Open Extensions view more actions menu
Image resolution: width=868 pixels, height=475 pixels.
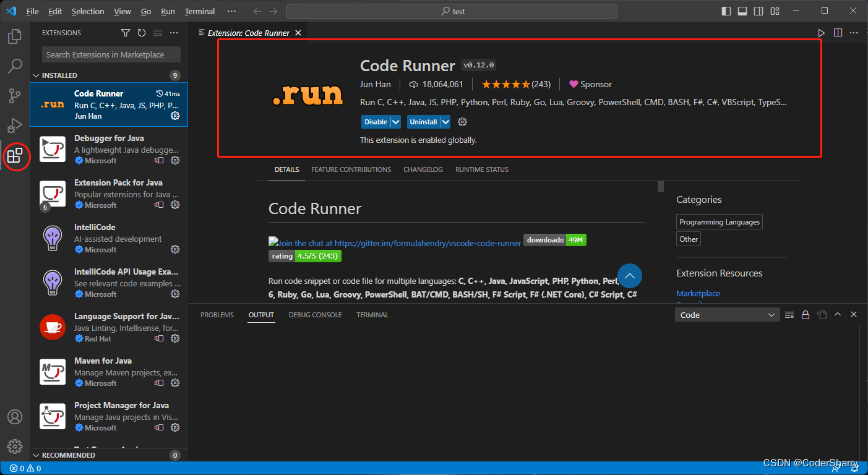click(174, 33)
